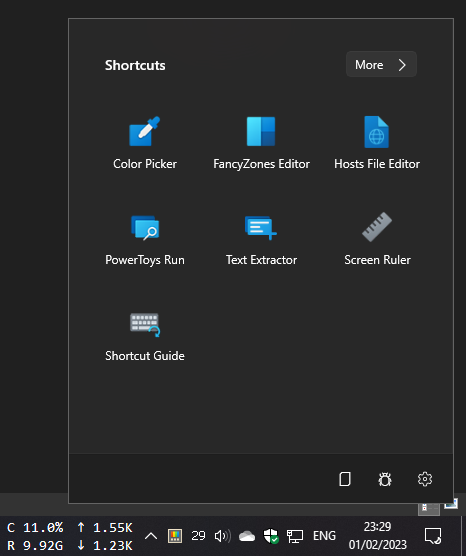The width and height of the screenshot is (466, 556).
Task: Click the Text Extractor label
Action: pos(261,260)
